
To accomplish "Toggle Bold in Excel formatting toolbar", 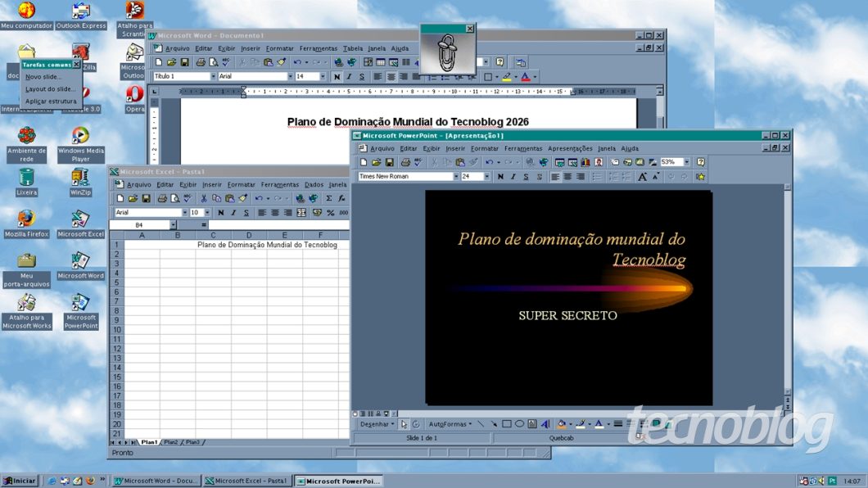I will pos(221,212).
